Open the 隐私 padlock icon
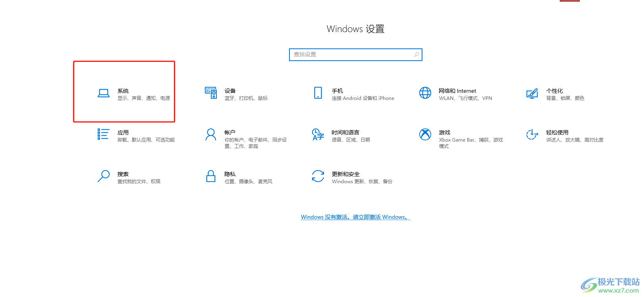This screenshot has width=644, height=297. (x=211, y=176)
